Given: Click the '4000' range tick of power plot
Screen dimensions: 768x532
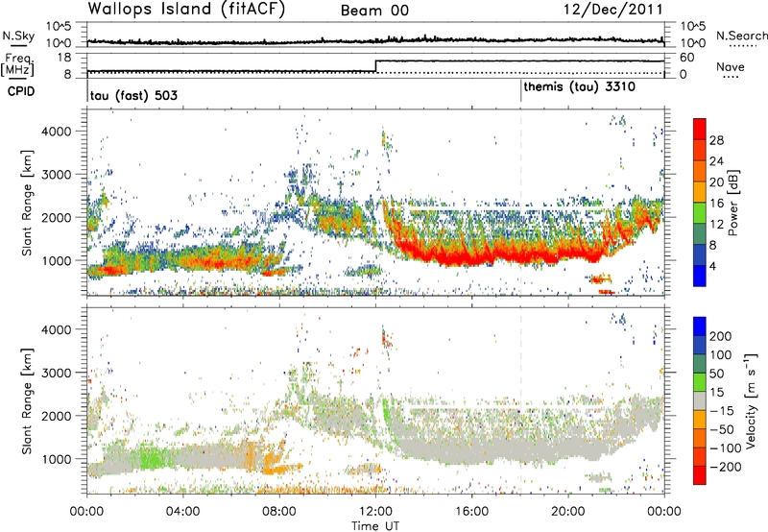Looking at the screenshot, I should pyautogui.click(x=56, y=132).
